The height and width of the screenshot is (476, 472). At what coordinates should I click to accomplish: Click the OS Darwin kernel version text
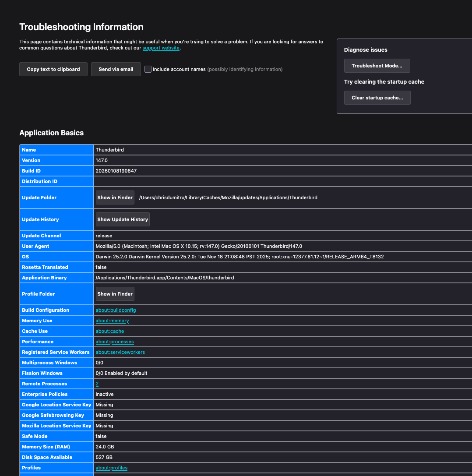240,257
